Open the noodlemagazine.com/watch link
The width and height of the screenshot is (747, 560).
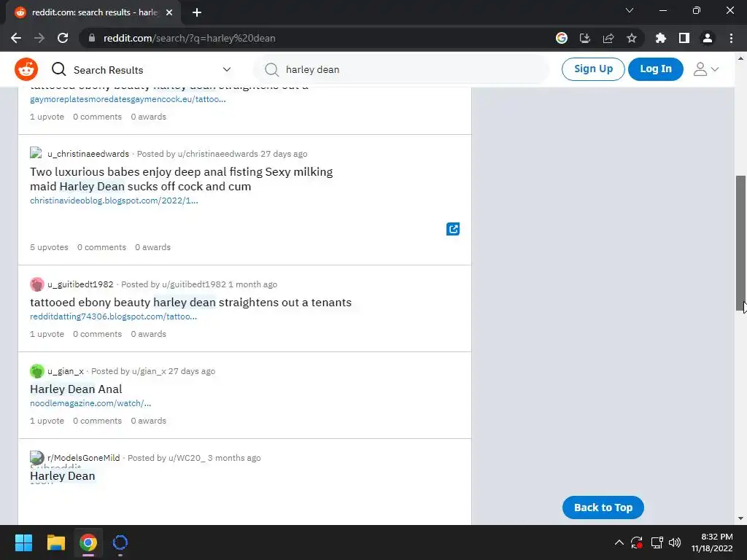point(90,403)
